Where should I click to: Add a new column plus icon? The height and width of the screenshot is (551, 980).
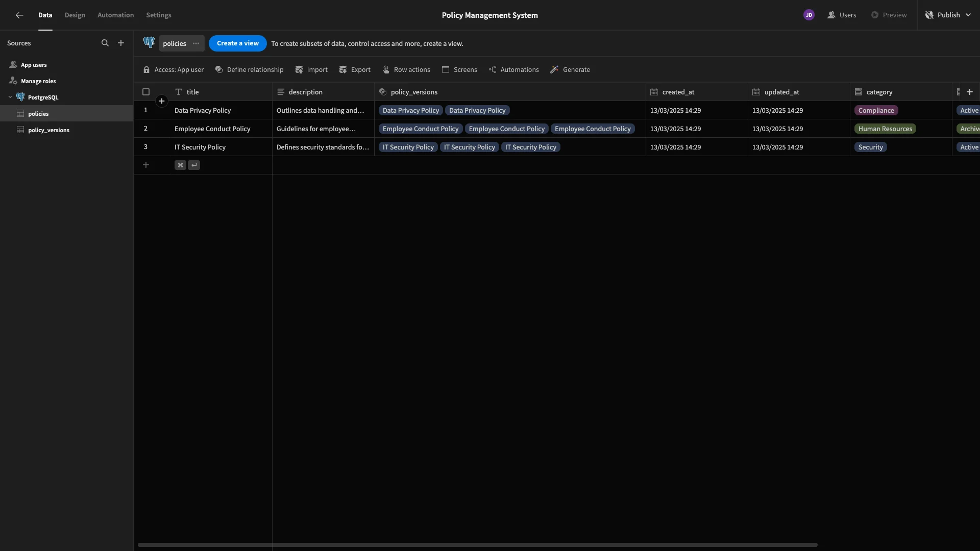click(970, 92)
